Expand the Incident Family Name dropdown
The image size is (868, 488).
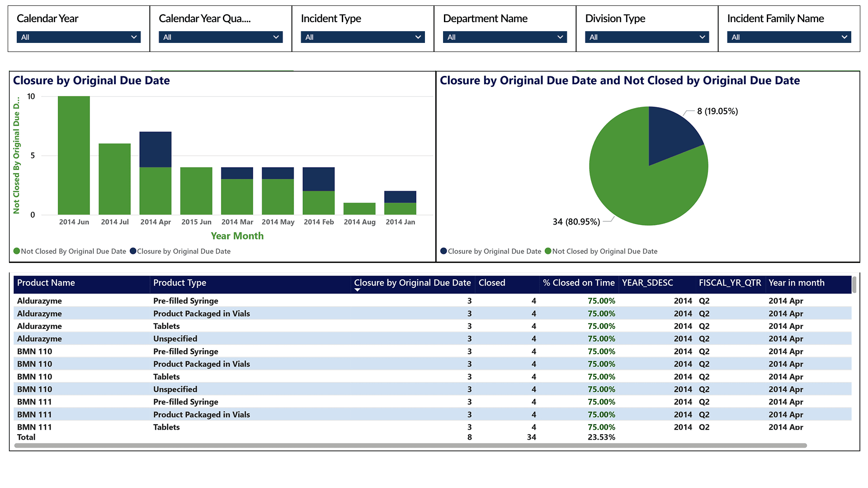(x=788, y=37)
